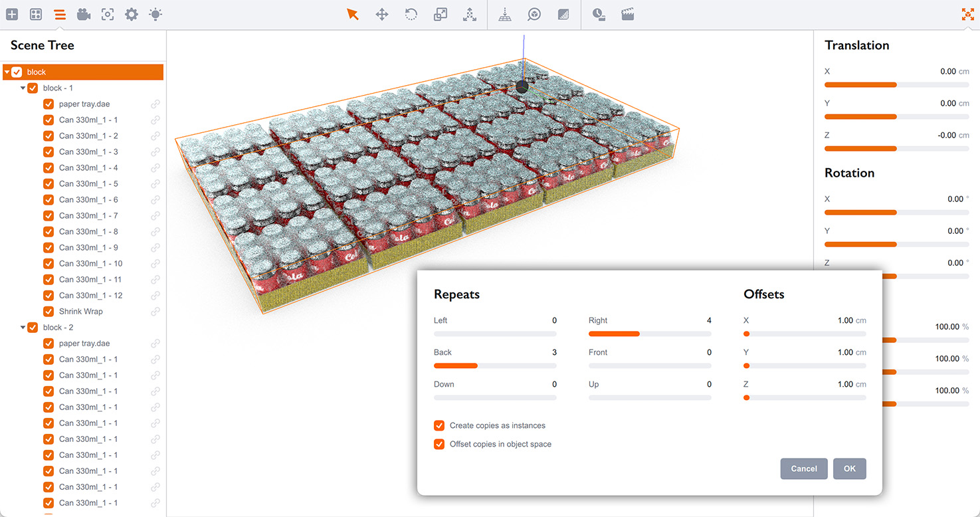The image size is (980, 517).
Task: Click the 3D cube view icon
Action: click(x=534, y=14)
